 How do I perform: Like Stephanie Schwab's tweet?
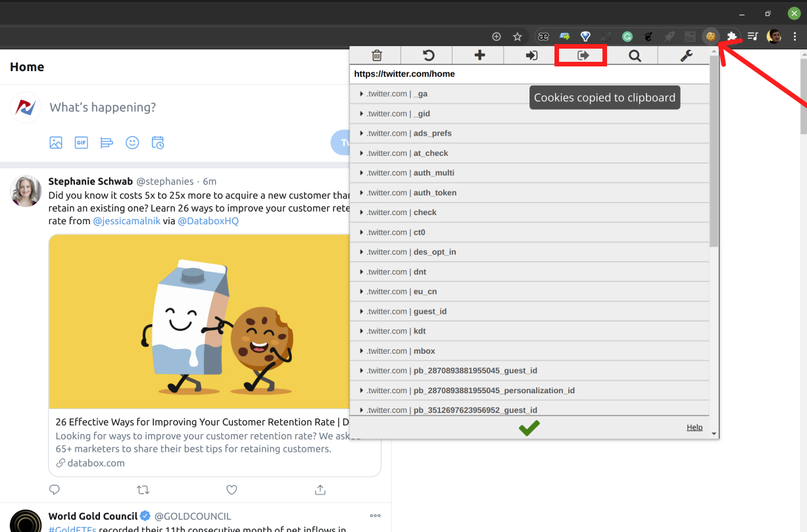coord(232,490)
